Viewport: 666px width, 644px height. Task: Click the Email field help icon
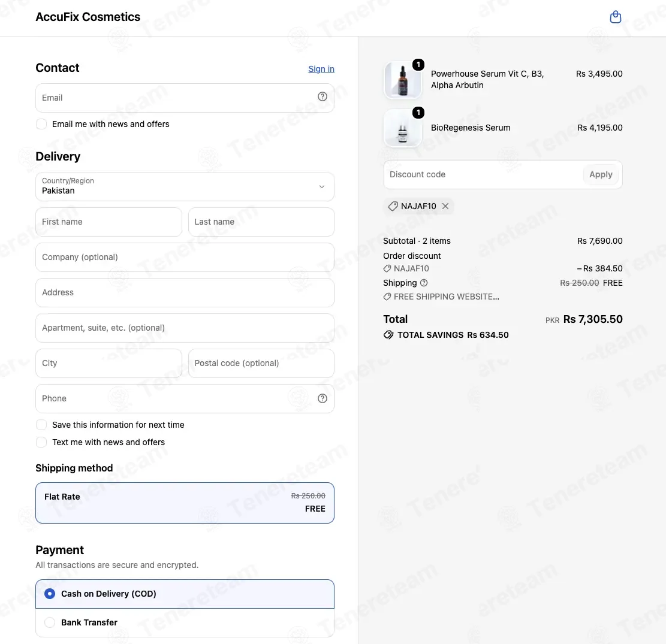coord(323,97)
